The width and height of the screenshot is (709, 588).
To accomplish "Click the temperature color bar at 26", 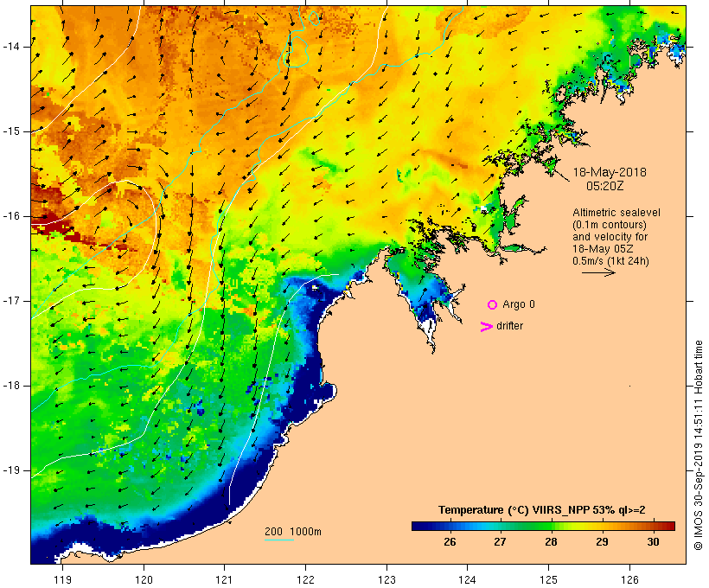I will pos(450,526).
